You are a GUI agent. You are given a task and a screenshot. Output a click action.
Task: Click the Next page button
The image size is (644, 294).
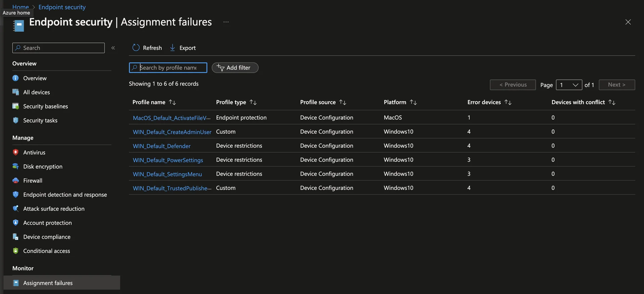pos(617,85)
